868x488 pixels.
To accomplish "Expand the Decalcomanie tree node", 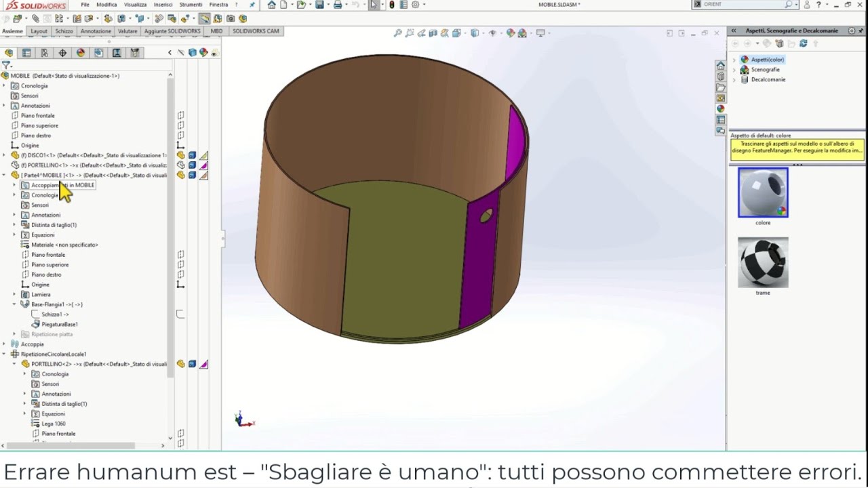I will pyautogui.click(x=734, y=79).
